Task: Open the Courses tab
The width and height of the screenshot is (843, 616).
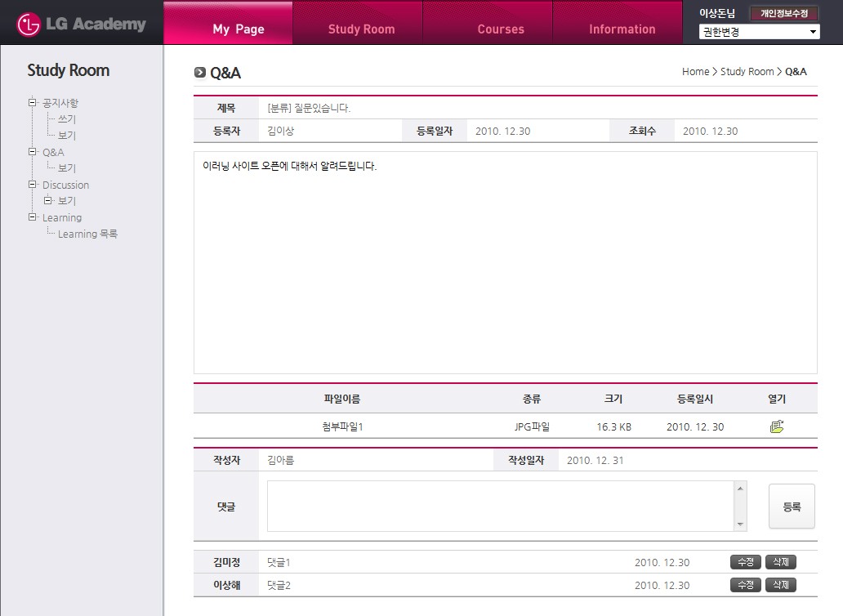Action: coord(501,29)
